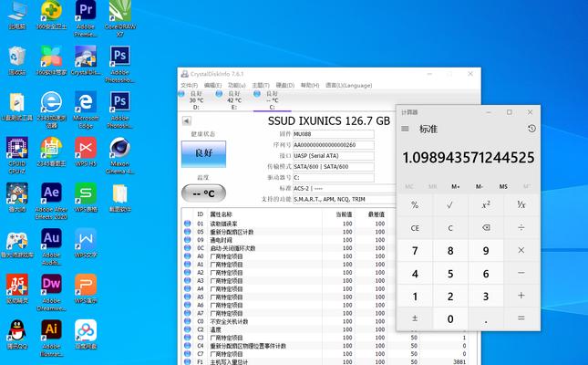Click the calculator C clear button
Image resolution: width=588 pixels, height=365 pixels.
[x=450, y=228]
